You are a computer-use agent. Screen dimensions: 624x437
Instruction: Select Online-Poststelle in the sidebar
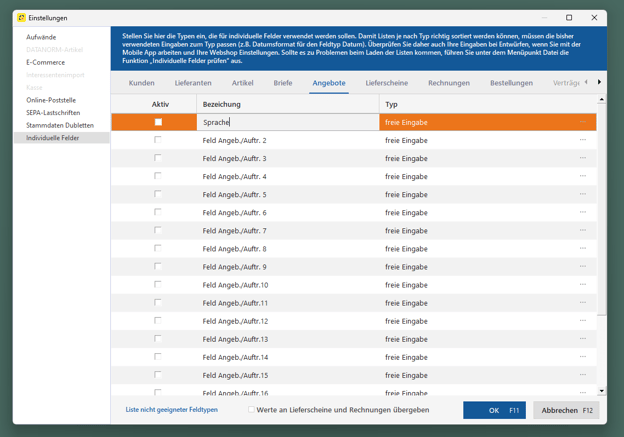tap(51, 100)
